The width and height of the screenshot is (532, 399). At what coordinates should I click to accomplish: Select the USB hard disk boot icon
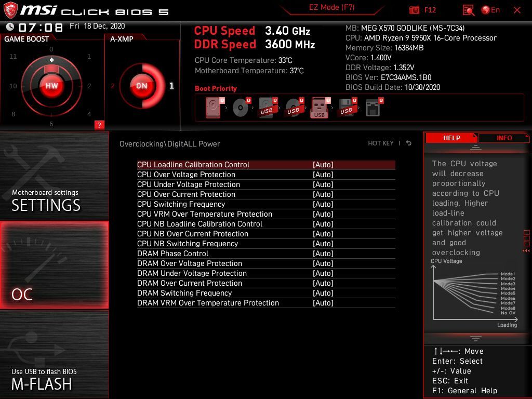[268, 108]
